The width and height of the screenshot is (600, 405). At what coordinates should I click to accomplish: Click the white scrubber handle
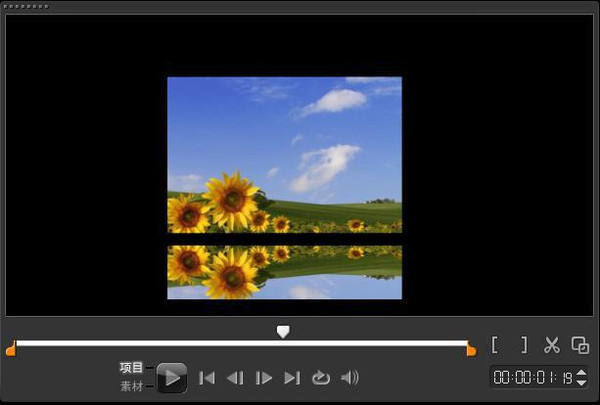(283, 332)
